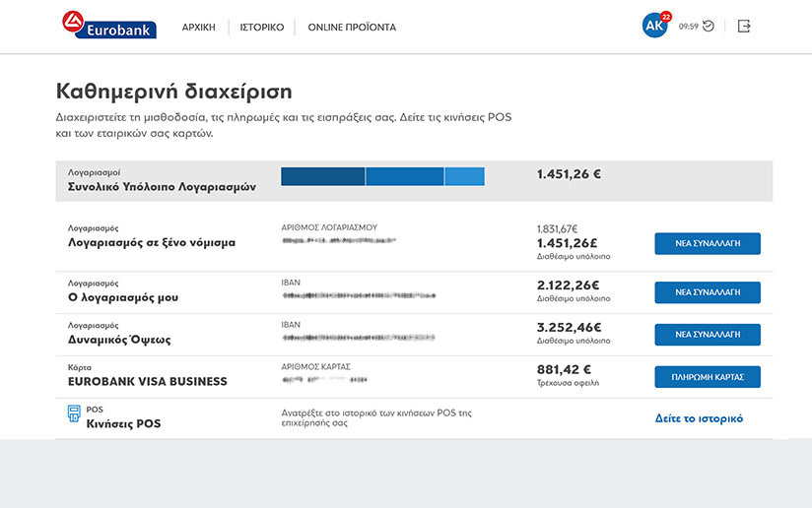Click the medium blue balance bar segment

pos(405,176)
